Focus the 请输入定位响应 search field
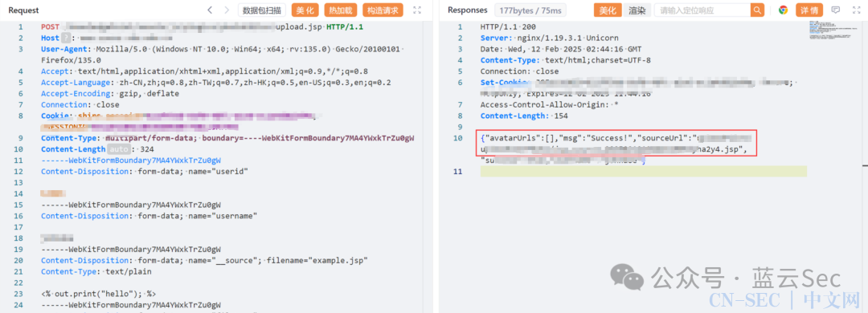Viewport: 868px width, 313px height. (702, 10)
